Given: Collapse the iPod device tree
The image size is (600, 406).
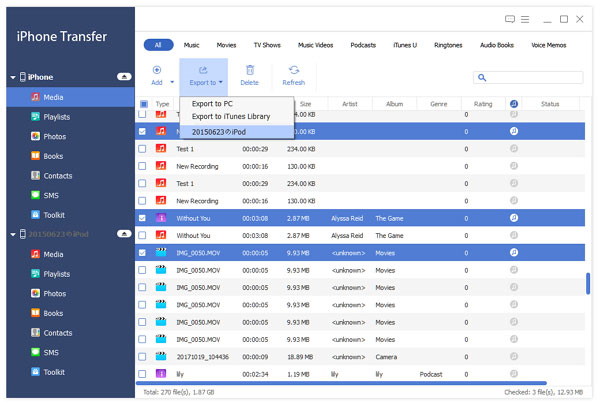Looking at the screenshot, I should click(11, 234).
